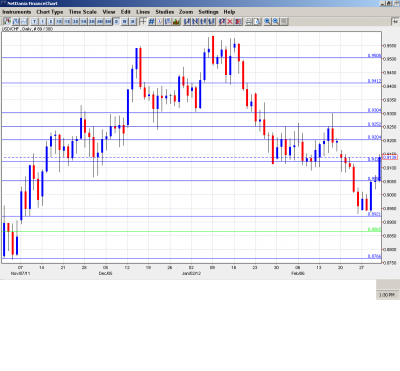Click the Nov/07/11 date axis label
The image size is (400, 371).
21,273
